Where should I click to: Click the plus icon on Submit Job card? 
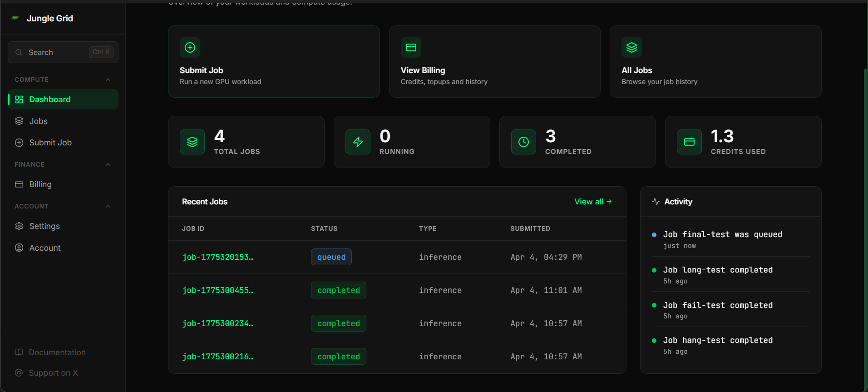click(190, 48)
